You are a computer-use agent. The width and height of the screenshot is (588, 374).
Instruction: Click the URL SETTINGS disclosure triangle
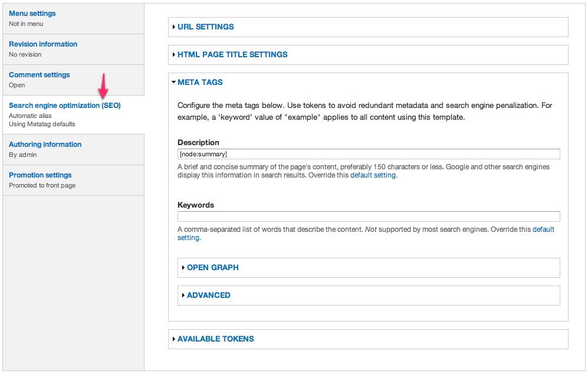coord(174,27)
